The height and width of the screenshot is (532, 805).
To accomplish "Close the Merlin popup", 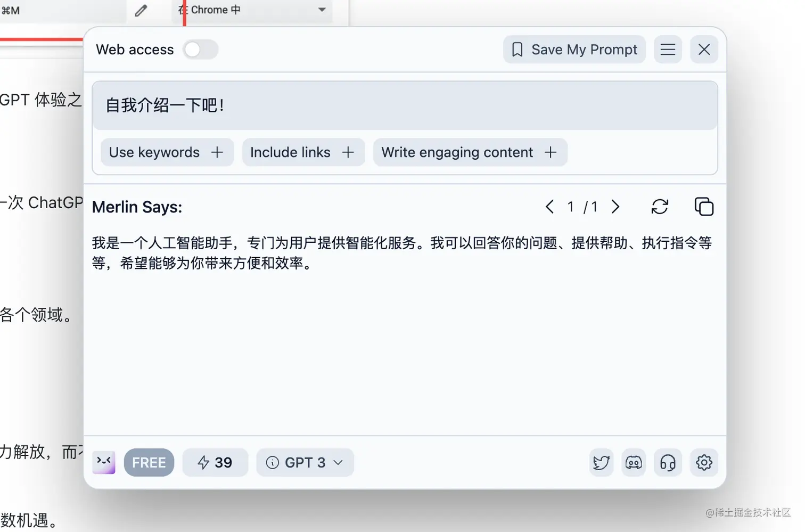I will (x=704, y=50).
